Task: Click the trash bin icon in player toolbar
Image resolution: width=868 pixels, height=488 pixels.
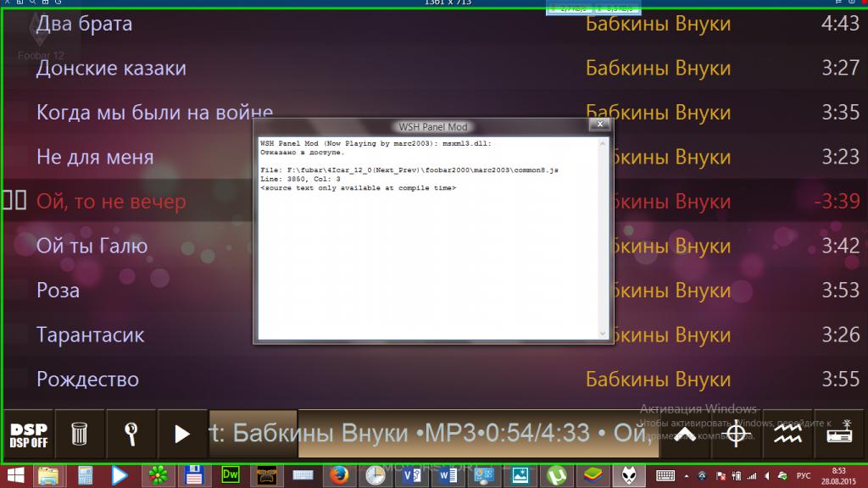Action: [x=79, y=435]
